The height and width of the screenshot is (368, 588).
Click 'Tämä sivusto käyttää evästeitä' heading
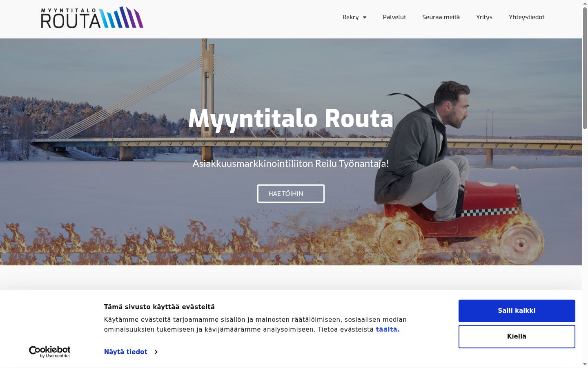coord(159,307)
